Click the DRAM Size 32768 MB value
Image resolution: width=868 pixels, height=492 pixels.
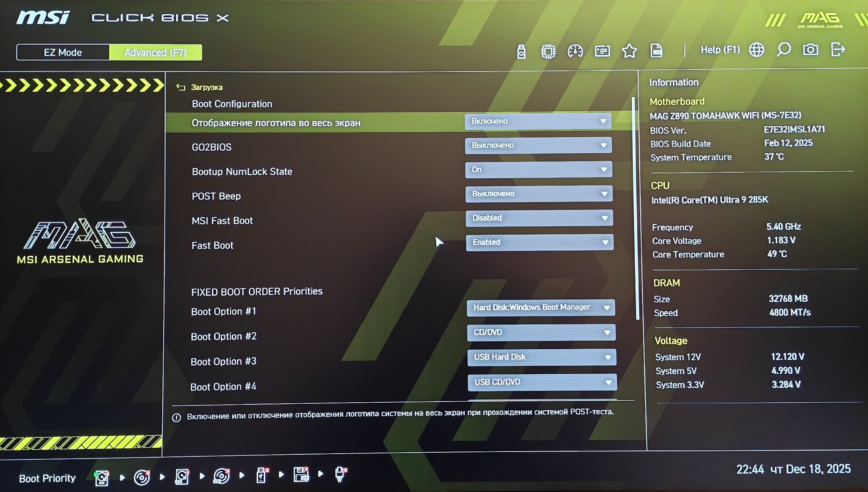[788, 299]
